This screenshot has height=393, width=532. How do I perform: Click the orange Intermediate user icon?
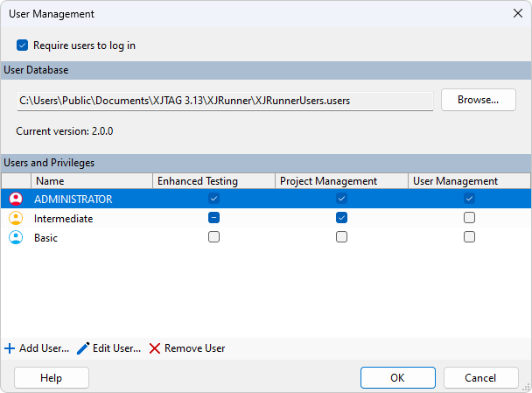point(14,218)
